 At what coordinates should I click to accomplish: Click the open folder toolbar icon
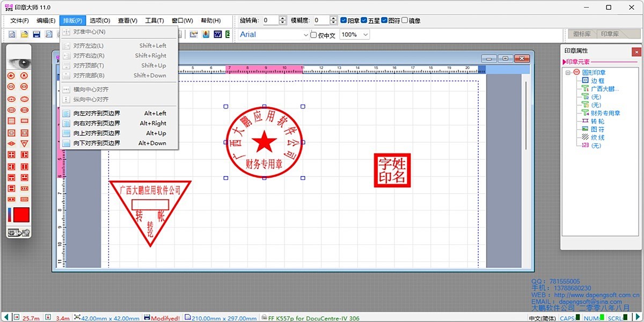[24, 34]
